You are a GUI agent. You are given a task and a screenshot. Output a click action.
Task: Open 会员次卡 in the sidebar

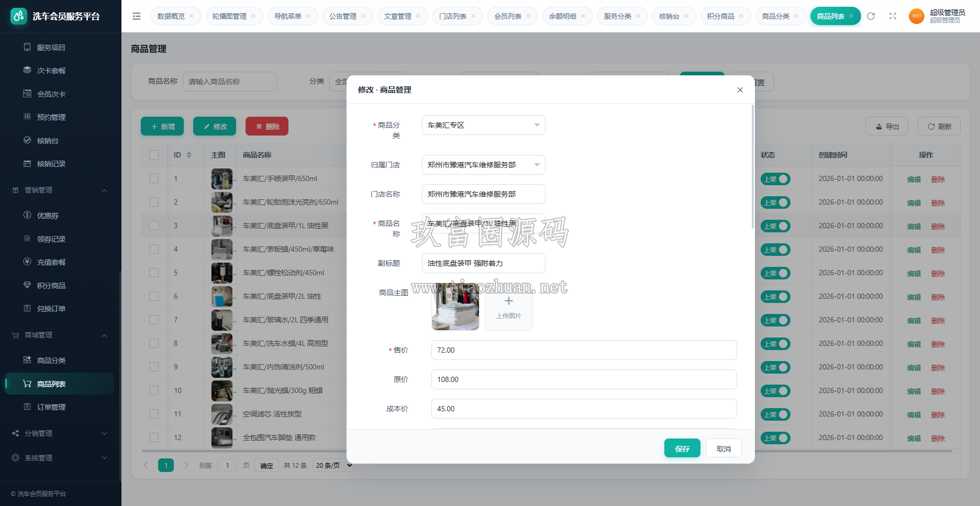tap(51, 94)
